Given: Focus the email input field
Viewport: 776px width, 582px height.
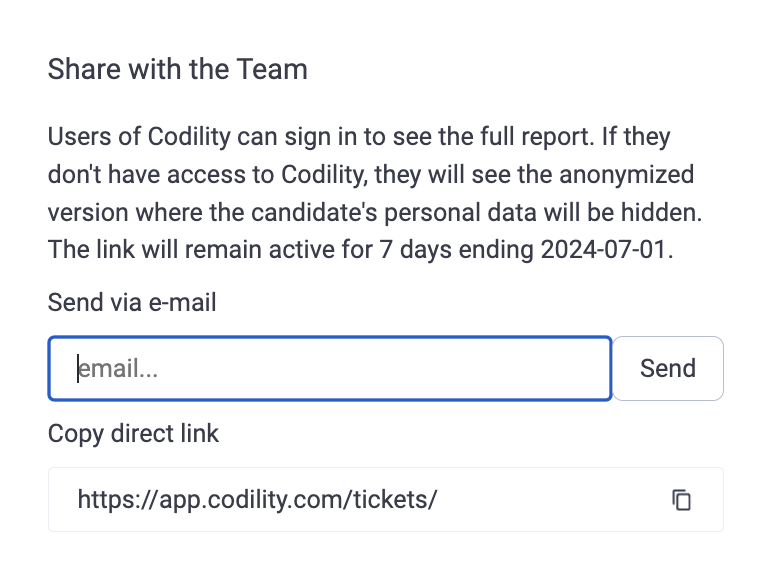Looking at the screenshot, I should [330, 368].
